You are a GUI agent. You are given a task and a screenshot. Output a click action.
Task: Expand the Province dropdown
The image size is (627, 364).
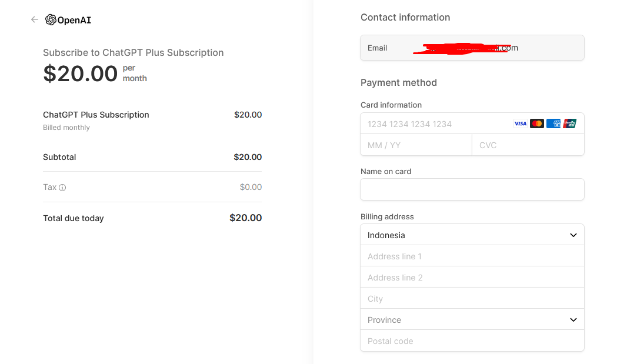point(472,319)
